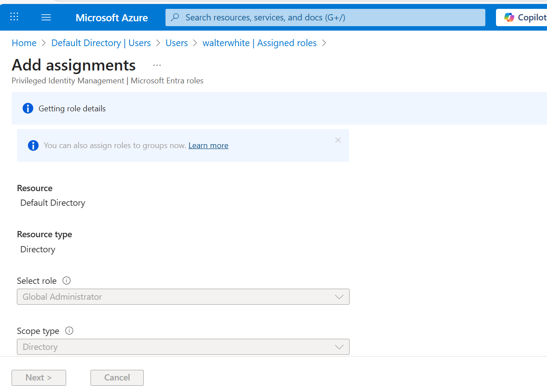Click the Learn more link
Screen dimensions: 547x392
pyautogui.click(x=208, y=145)
